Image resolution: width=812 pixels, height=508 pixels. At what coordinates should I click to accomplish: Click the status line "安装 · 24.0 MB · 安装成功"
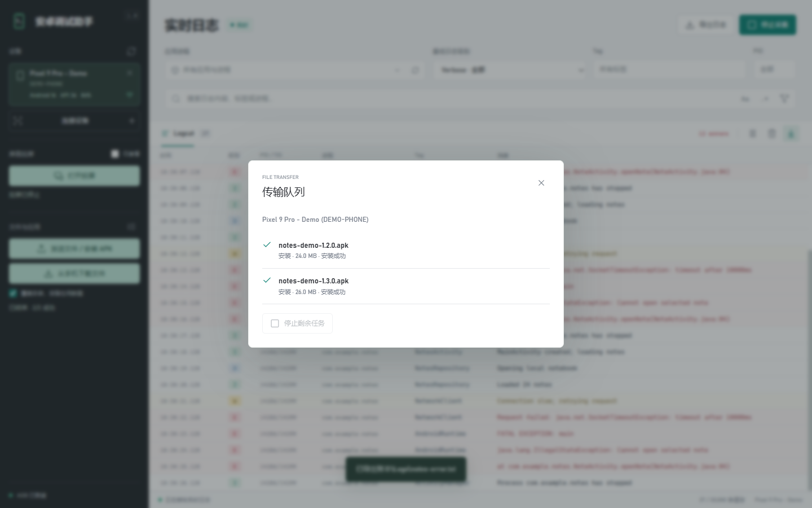coord(312,256)
